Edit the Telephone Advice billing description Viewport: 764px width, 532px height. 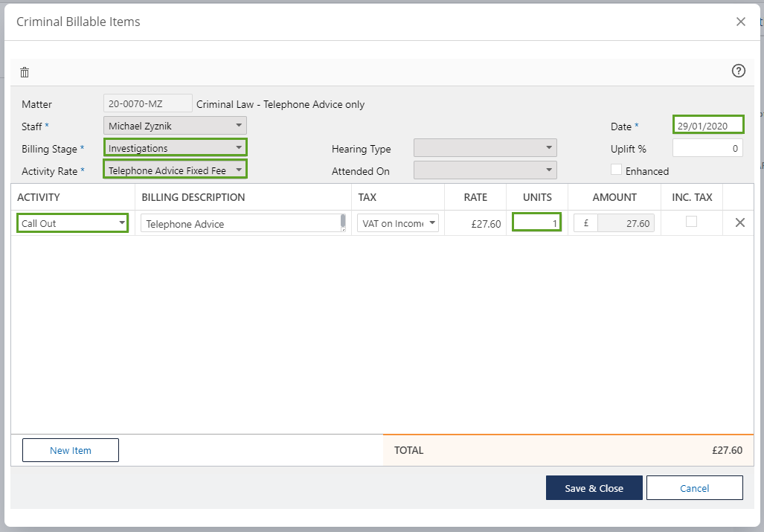[240, 223]
